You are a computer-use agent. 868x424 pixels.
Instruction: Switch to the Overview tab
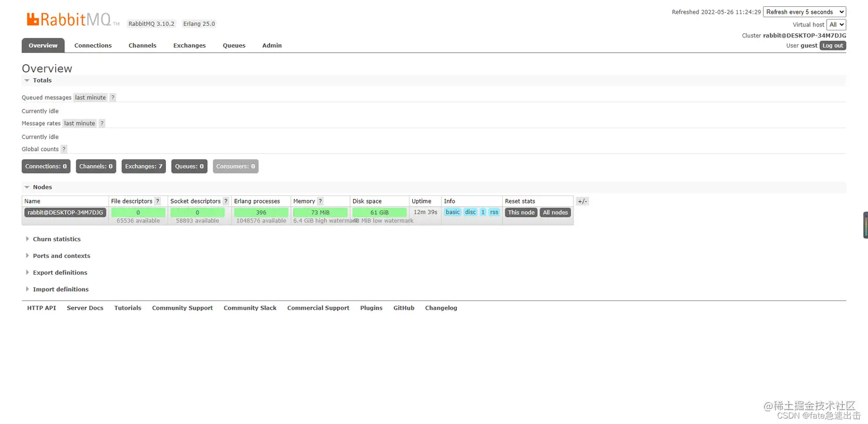(x=43, y=45)
